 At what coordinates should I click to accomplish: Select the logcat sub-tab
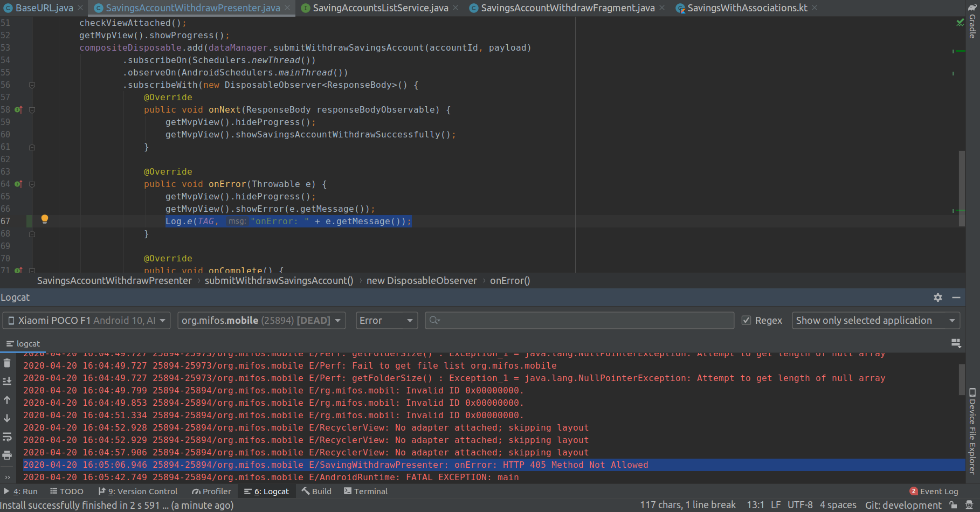tap(23, 344)
